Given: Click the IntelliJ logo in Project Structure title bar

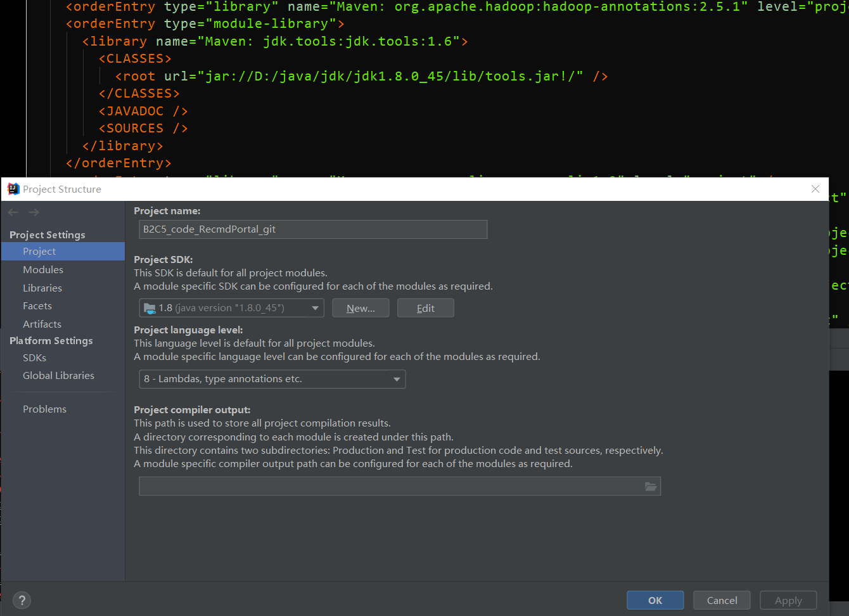Looking at the screenshot, I should [13, 189].
